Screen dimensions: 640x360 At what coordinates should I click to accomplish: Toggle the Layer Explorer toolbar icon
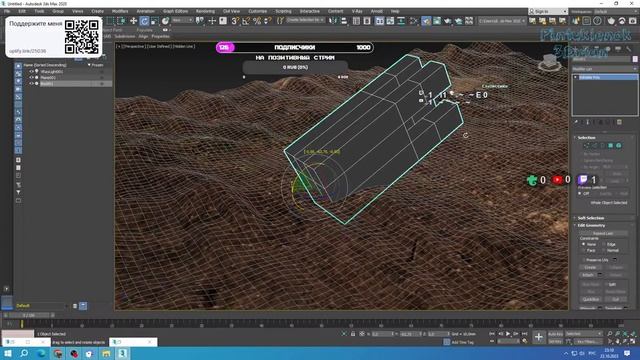click(367, 21)
